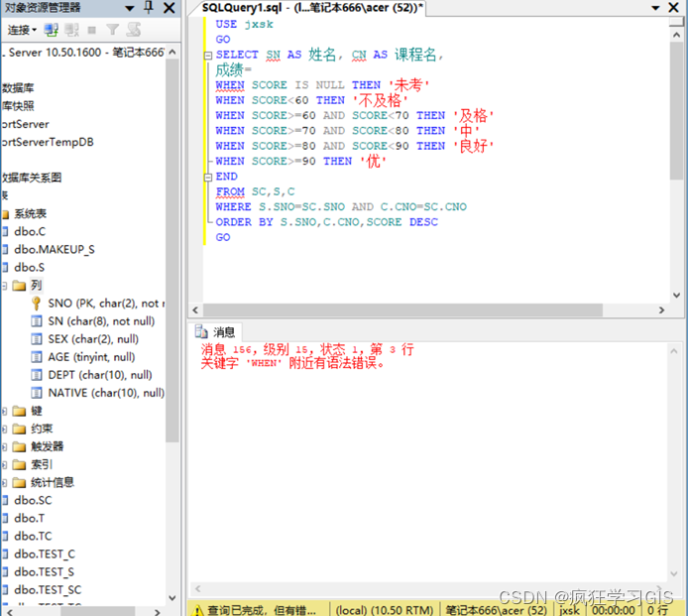Expand the 索引 folder
This screenshot has height=616, width=688.
click(x=4, y=465)
